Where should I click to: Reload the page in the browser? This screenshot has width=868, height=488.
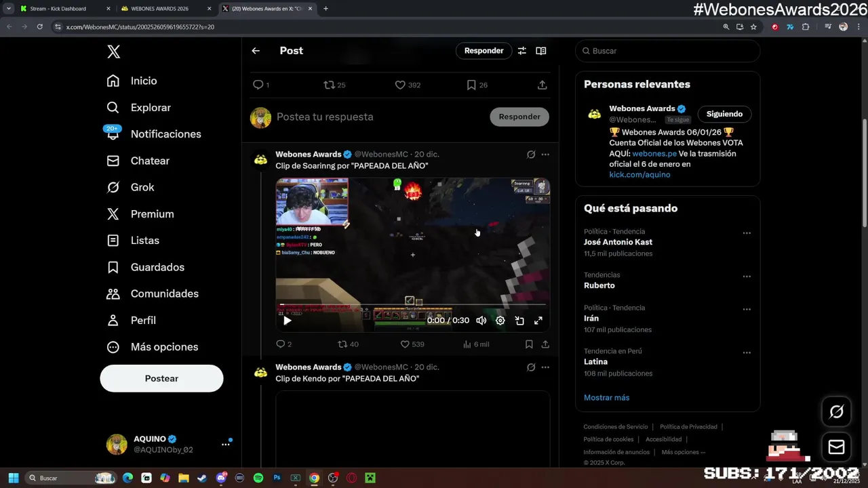pos(39,27)
